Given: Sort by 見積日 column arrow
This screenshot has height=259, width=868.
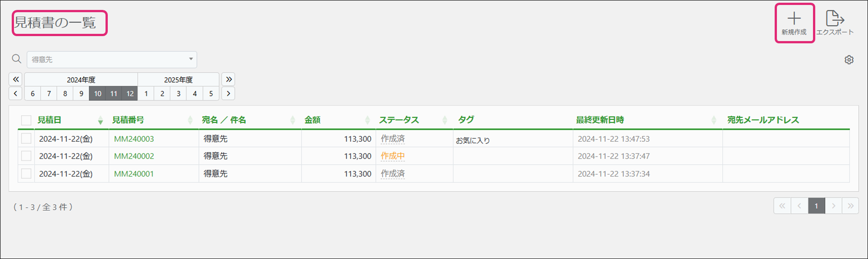Looking at the screenshot, I should click(x=100, y=120).
